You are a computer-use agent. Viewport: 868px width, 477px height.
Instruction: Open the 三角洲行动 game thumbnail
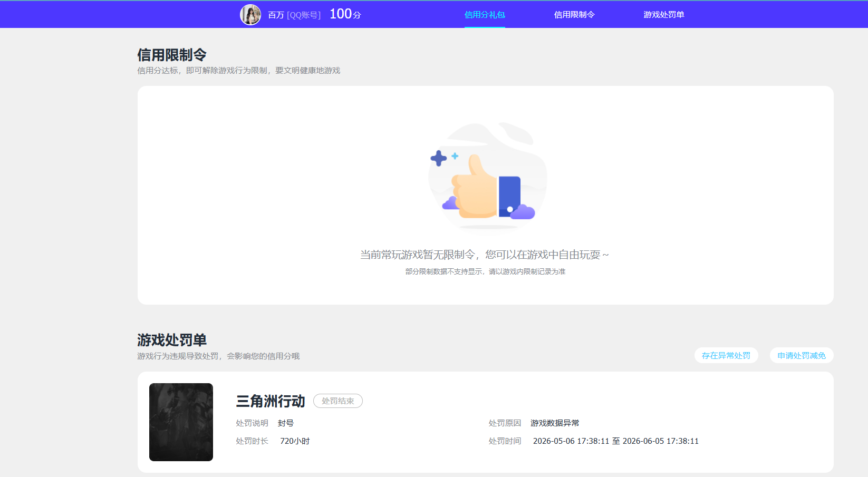pos(181,422)
